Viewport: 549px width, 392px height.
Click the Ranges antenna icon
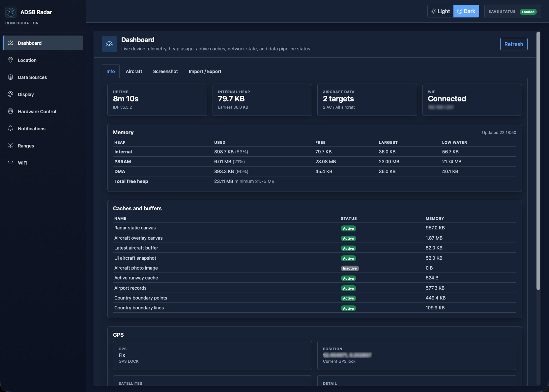point(11,145)
